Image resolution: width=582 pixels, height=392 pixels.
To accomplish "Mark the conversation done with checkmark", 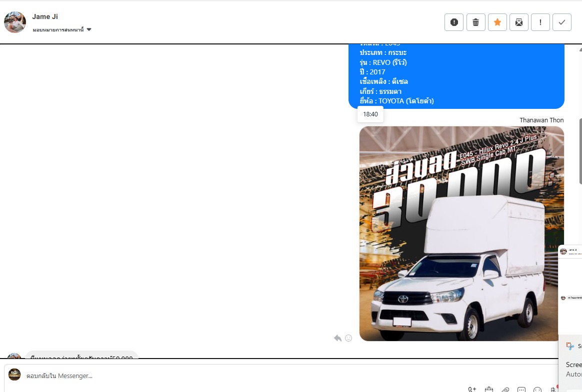I will coord(562,22).
